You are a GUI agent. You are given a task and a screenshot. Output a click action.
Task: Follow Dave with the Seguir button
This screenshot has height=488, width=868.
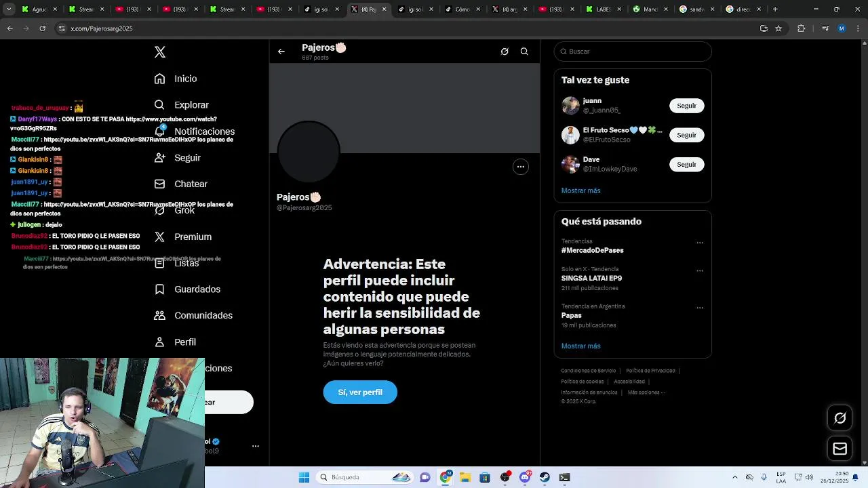(687, 165)
